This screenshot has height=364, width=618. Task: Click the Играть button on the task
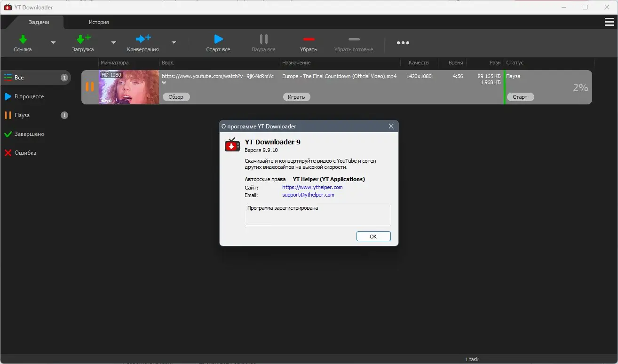296,97
